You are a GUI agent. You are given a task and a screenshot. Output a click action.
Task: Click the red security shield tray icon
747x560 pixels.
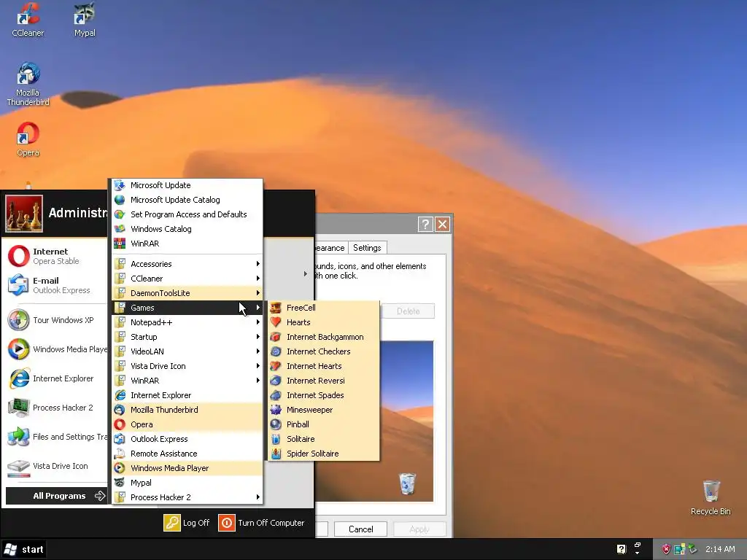coord(666,549)
